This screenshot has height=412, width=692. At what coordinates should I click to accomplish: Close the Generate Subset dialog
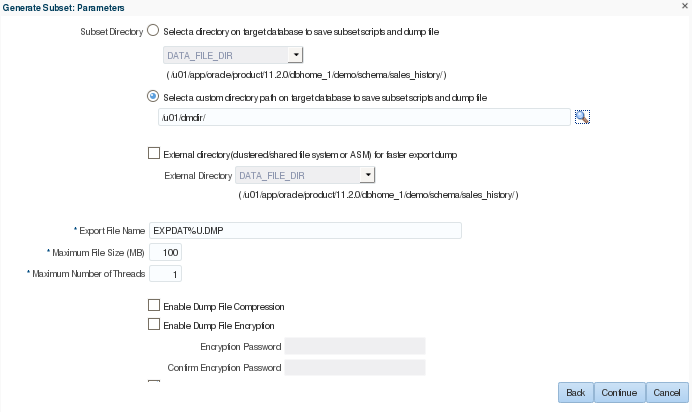pyautogui.click(x=682, y=8)
